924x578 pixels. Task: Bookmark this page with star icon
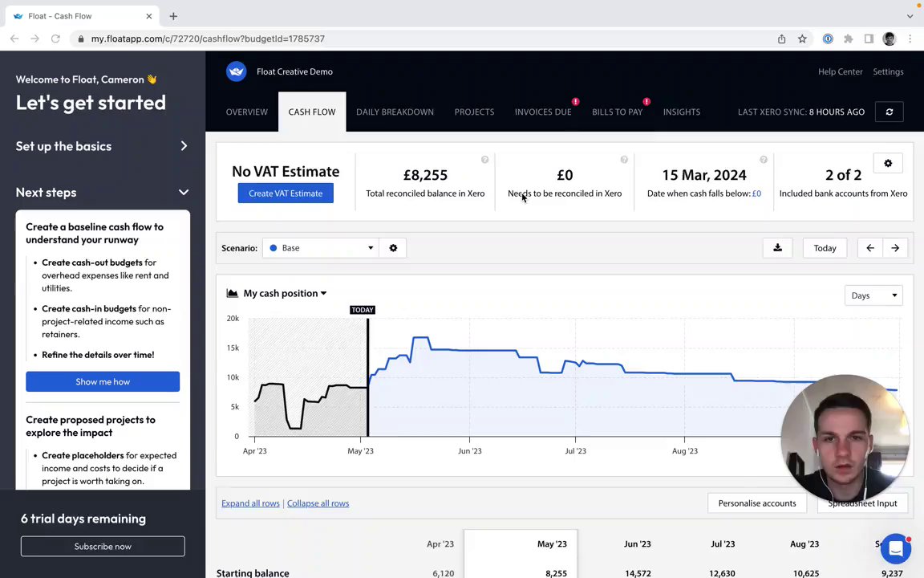(x=802, y=39)
